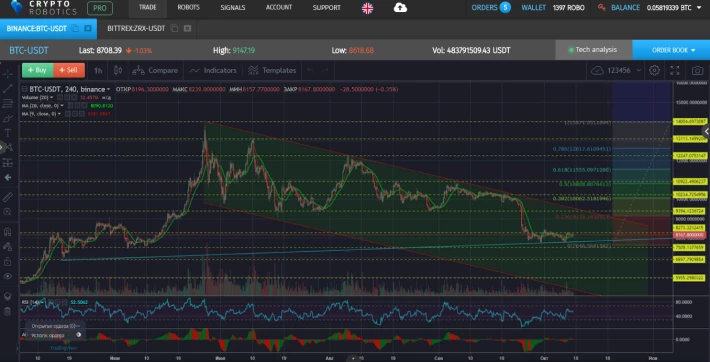This screenshot has width=710, height=362.
Task: Open the SIGNALS menu tab
Action: pyautogui.click(x=233, y=8)
